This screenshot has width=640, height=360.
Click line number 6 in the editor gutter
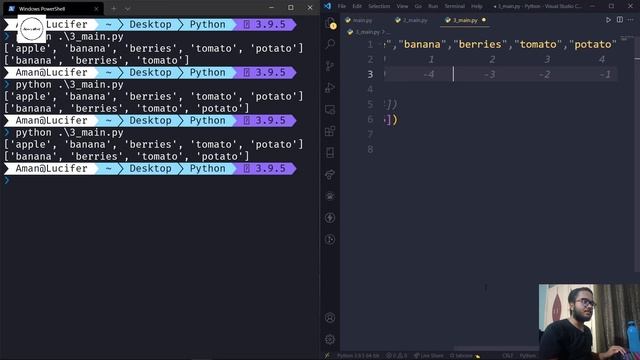pyautogui.click(x=370, y=119)
